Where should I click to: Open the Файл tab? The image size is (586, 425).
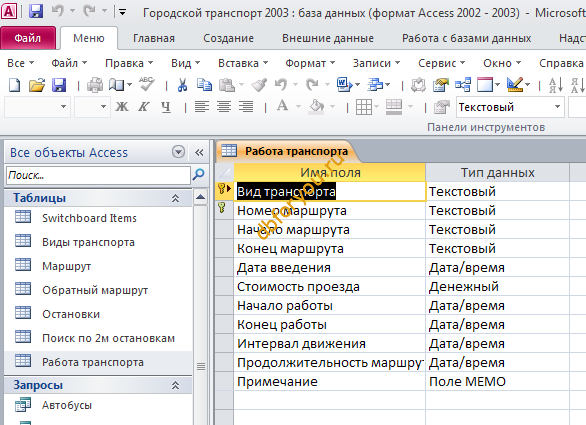tap(28, 38)
